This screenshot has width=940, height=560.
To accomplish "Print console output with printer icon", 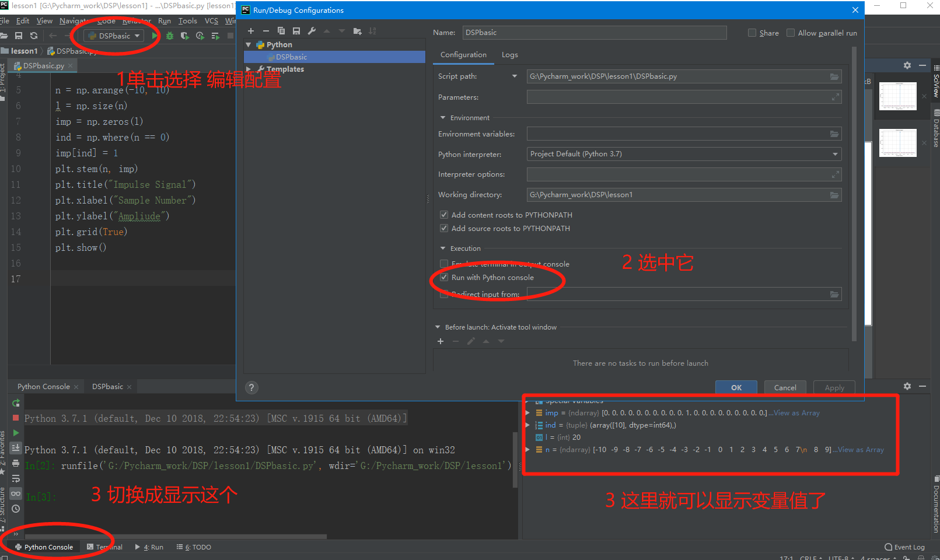I will point(16,462).
